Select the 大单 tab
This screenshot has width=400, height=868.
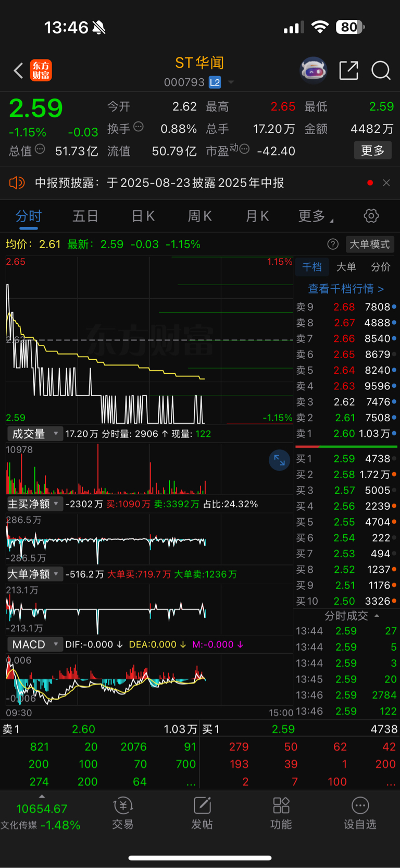click(x=346, y=267)
